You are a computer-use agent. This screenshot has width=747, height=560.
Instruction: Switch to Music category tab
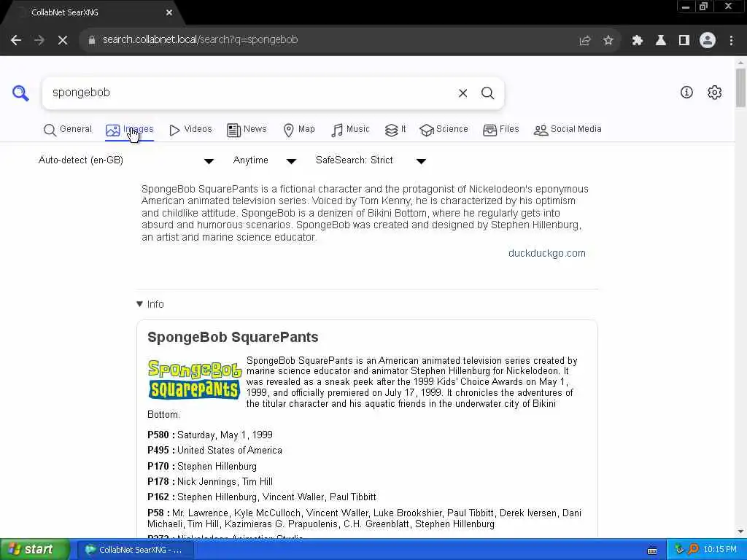coord(350,130)
